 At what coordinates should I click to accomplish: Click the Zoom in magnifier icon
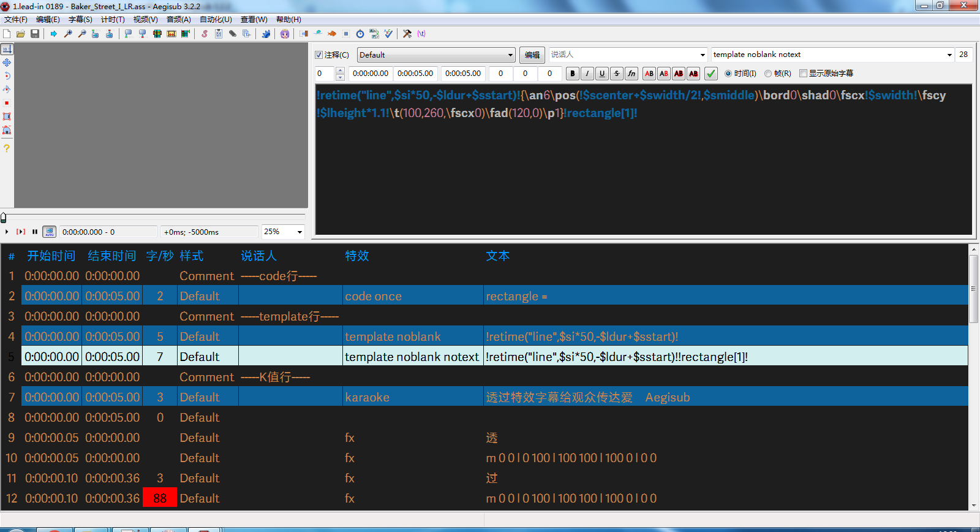pyautogui.click(x=68, y=34)
